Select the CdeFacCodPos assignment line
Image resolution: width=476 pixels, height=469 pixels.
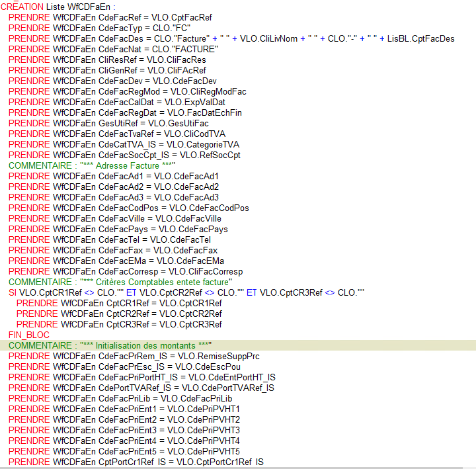click(129, 208)
